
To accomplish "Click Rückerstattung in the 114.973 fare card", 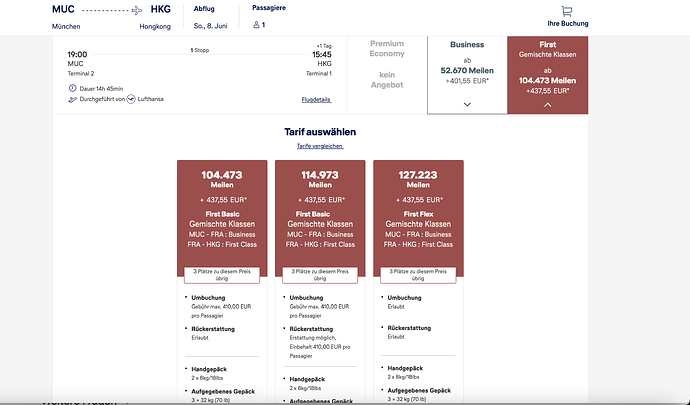I will coord(311,329).
